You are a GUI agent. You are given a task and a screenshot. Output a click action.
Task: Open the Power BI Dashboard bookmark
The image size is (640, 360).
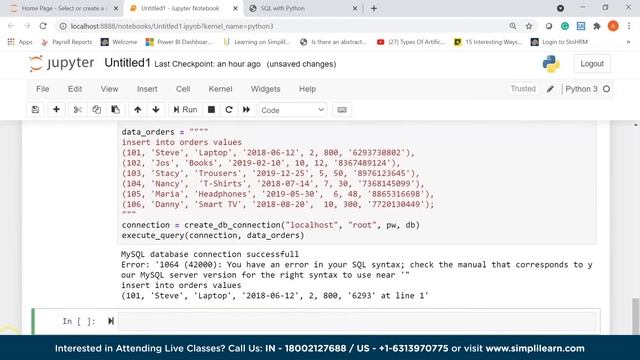point(179,42)
